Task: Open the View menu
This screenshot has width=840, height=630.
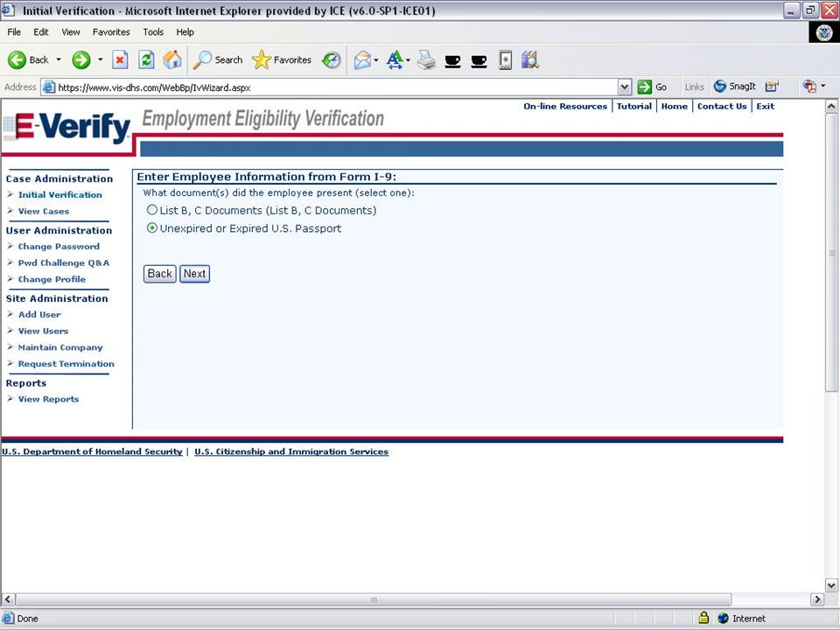Action: [x=71, y=32]
